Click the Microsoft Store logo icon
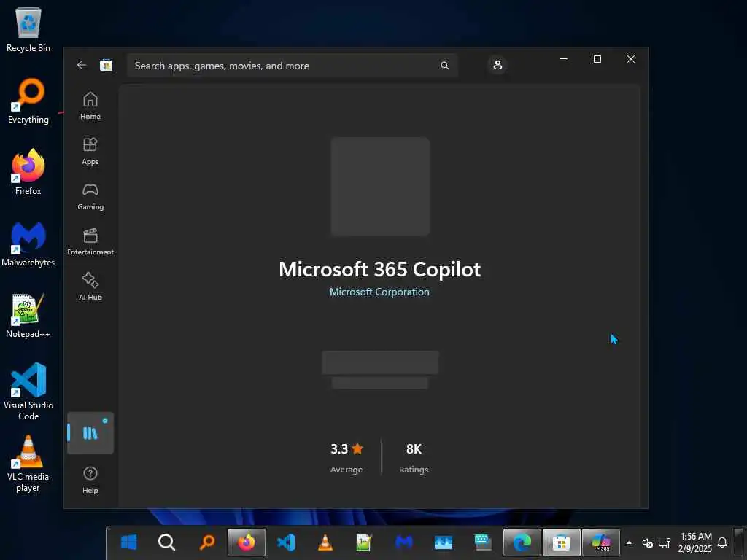The image size is (747, 560). (106, 65)
